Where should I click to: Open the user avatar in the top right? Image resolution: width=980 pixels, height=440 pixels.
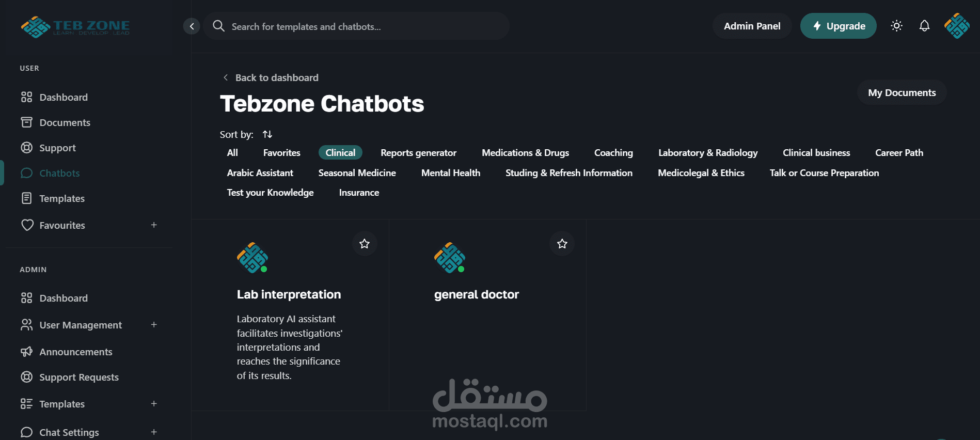click(x=957, y=26)
